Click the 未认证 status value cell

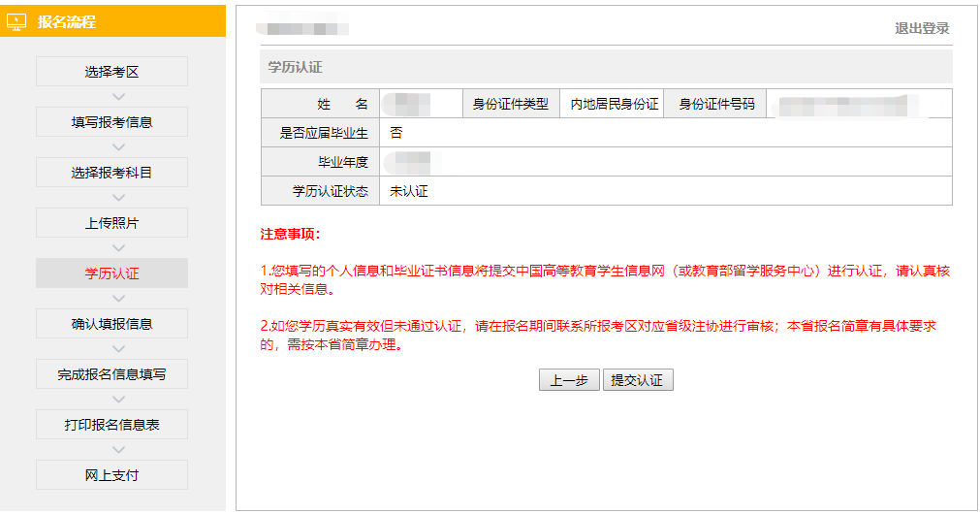(664, 191)
